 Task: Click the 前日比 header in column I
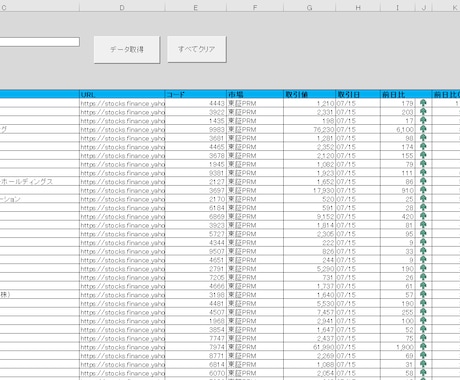pyautogui.click(x=398, y=94)
